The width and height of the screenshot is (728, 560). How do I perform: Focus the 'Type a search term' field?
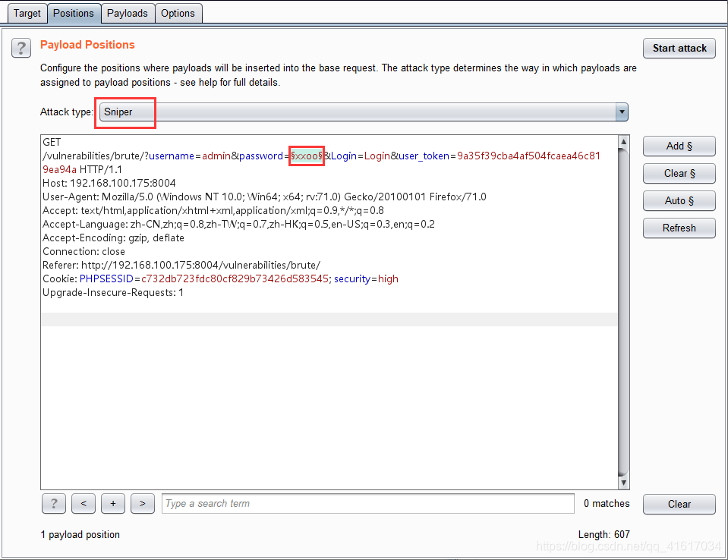point(367,503)
